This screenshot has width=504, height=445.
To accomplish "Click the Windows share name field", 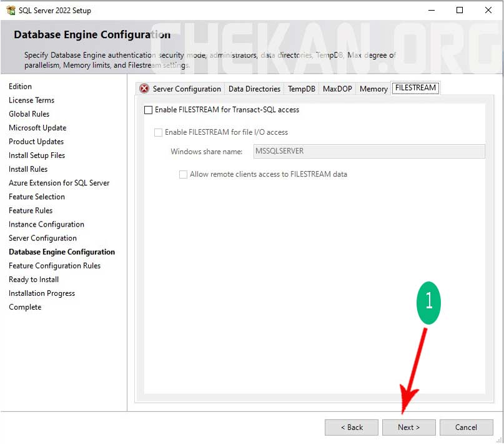I will click(369, 151).
